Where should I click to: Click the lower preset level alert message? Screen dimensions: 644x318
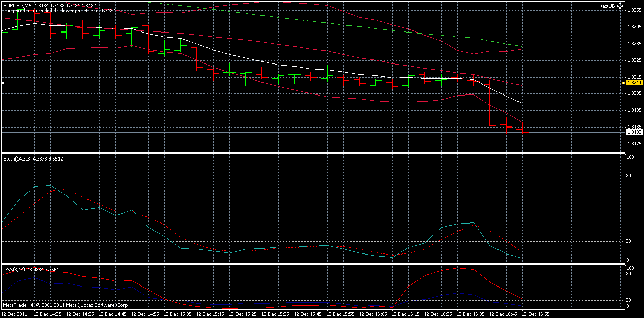coord(58,9)
